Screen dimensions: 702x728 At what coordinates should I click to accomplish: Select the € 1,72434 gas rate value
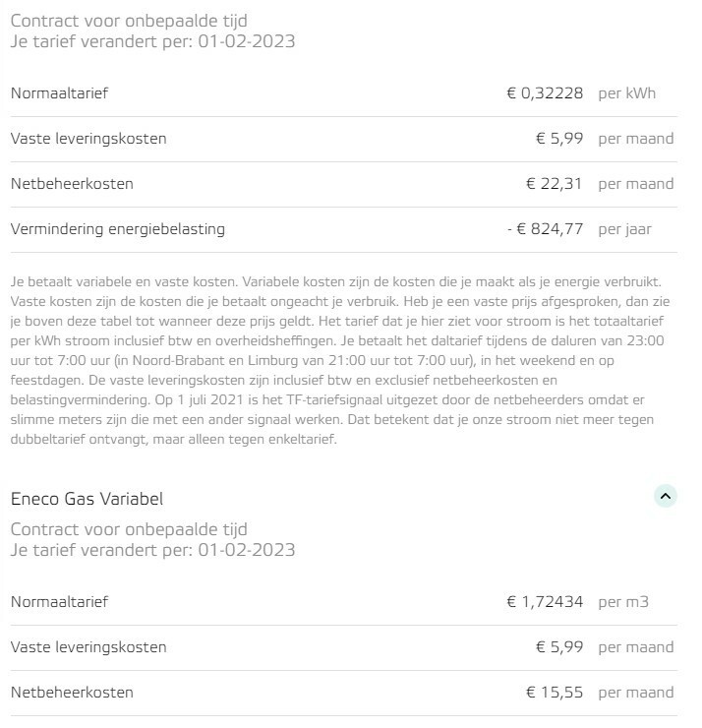(x=545, y=602)
